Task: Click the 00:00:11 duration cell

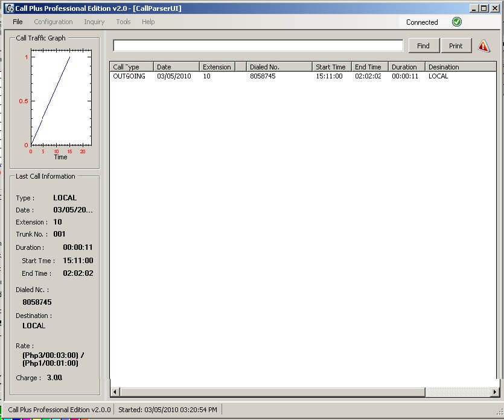Action: [405, 76]
